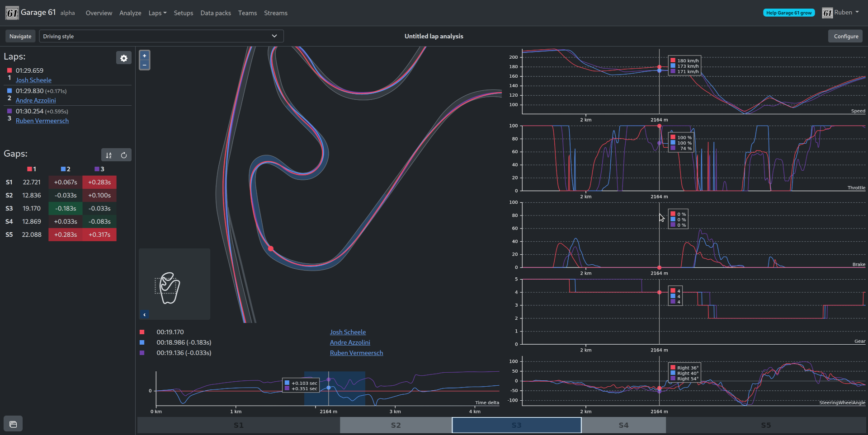Viewport: 868px width, 435px height.
Task: Open the bottom-left panel icon
Action: point(13,424)
